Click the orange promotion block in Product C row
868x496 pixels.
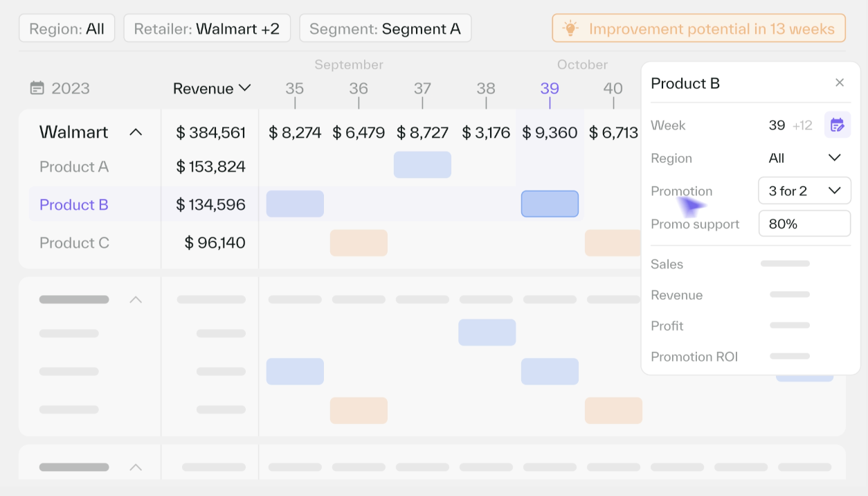(x=359, y=243)
